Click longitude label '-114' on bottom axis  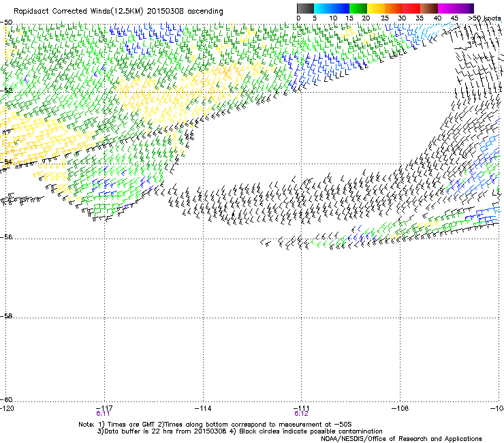(x=203, y=408)
